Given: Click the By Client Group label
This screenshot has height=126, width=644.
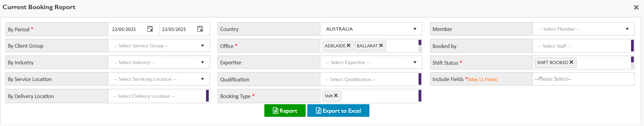Looking at the screenshot, I should click(x=26, y=46).
